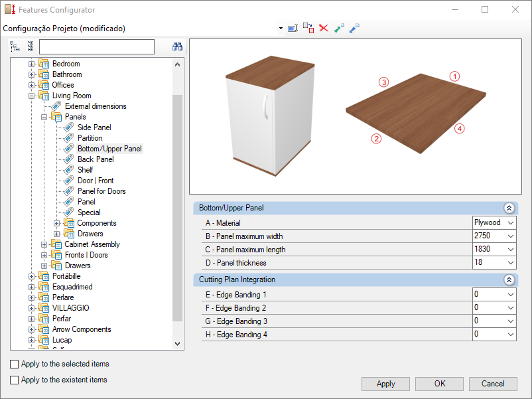This screenshot has height=399, width=532.
Task: Open the Panel thickness dropdown
Action: [511, 262]
